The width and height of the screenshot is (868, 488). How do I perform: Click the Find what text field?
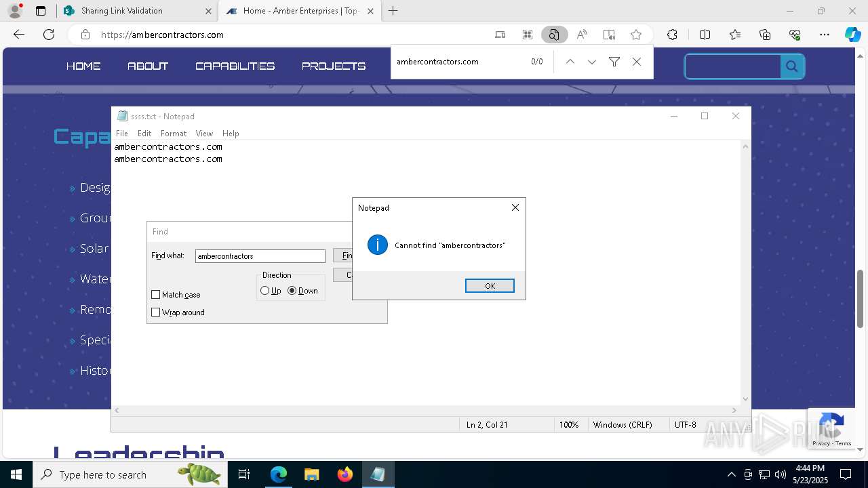[260, 256]
